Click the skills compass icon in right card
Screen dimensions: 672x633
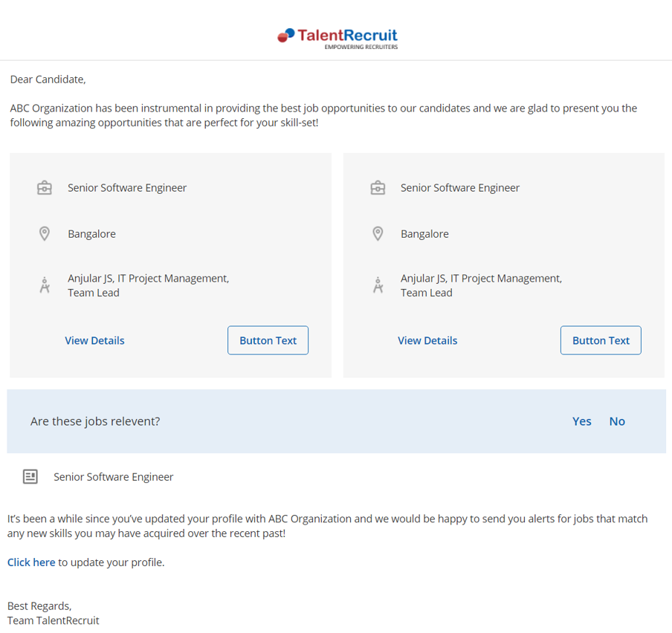pyautogui.click(x=378, y=285)
